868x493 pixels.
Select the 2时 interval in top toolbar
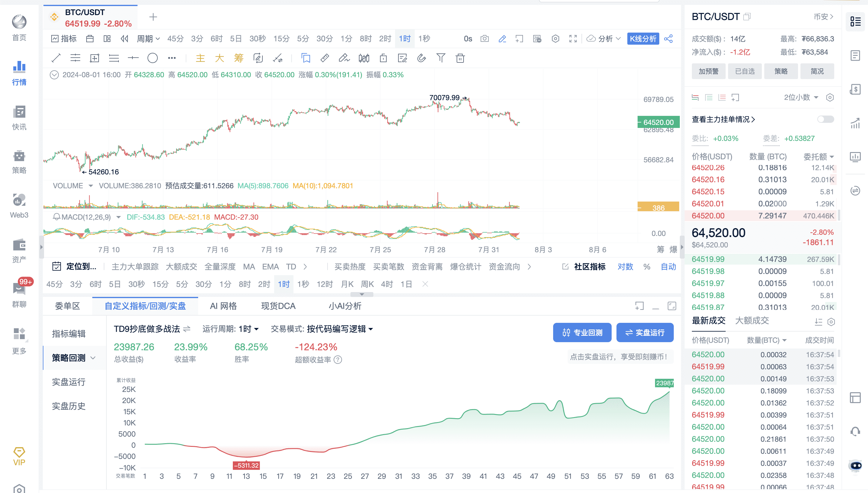(x=385, y=39)
